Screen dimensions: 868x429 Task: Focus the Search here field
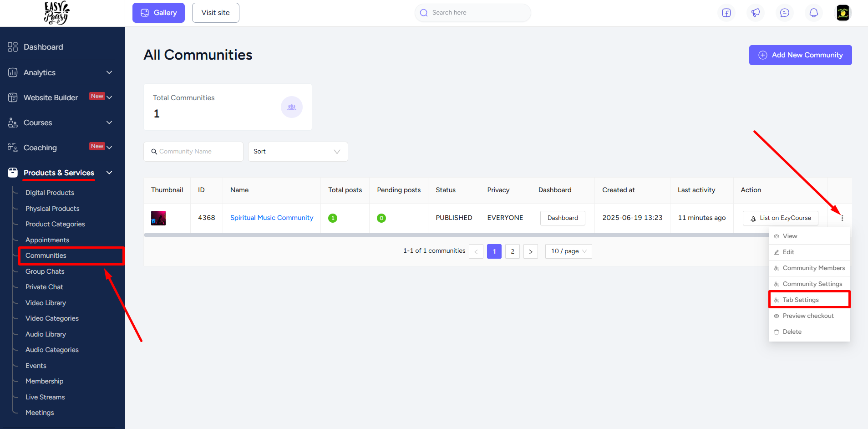click(x=472, y=13)
